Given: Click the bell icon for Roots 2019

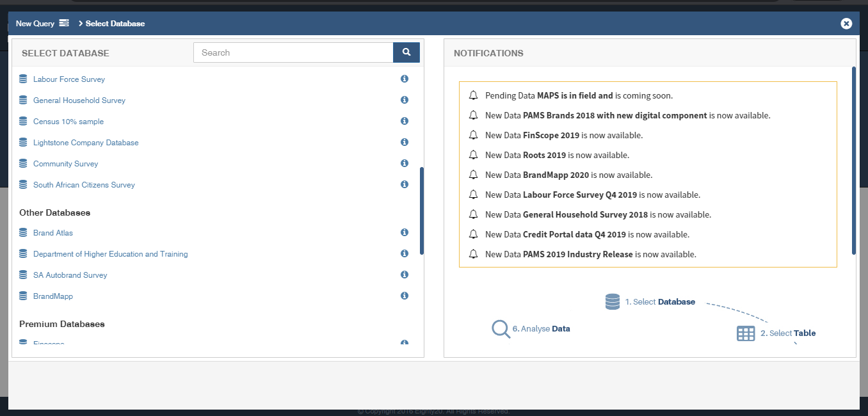Looking at the screenshot, I should (474, 155).
